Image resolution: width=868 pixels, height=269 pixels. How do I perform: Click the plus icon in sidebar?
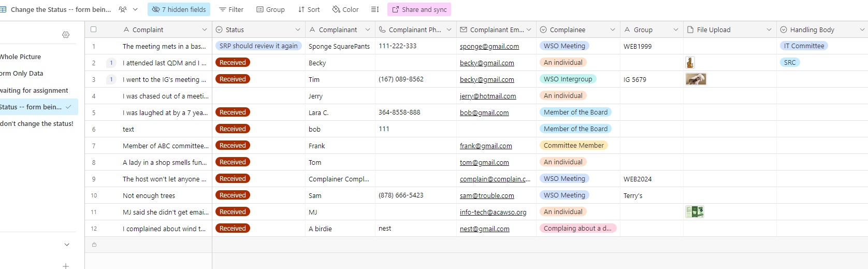[x=66, y=266]
